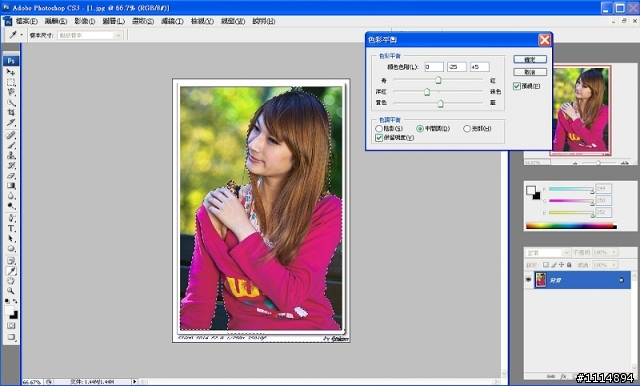Open the Filter menu

coord(172,21)
